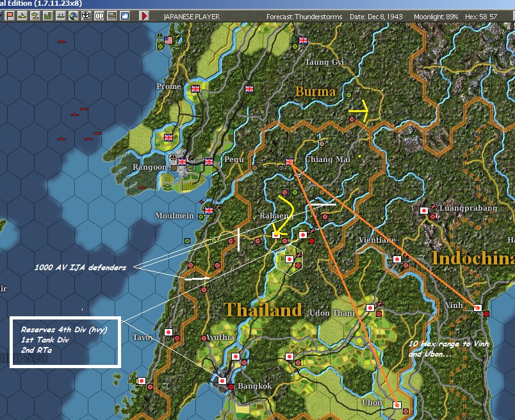Click the Chiang Mai city label

327,159
